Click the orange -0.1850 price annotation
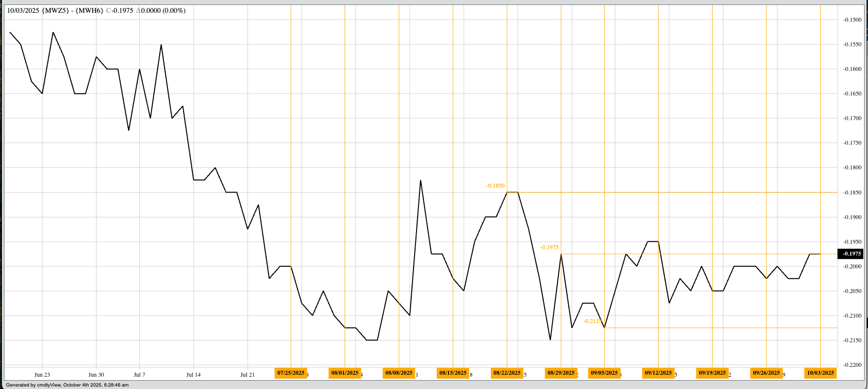The width and height of the screenshot is (868, 389). 495,186
